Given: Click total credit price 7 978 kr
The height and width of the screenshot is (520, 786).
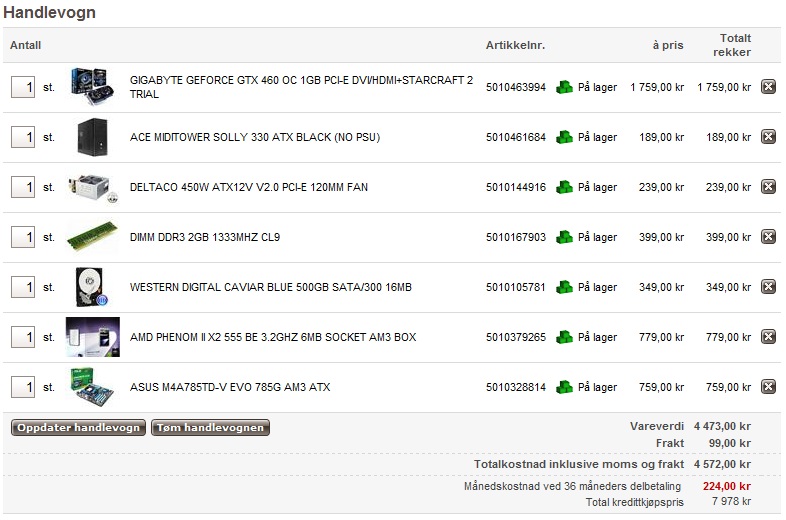Looking at the screenshot, I should click(x=731, y=501).
